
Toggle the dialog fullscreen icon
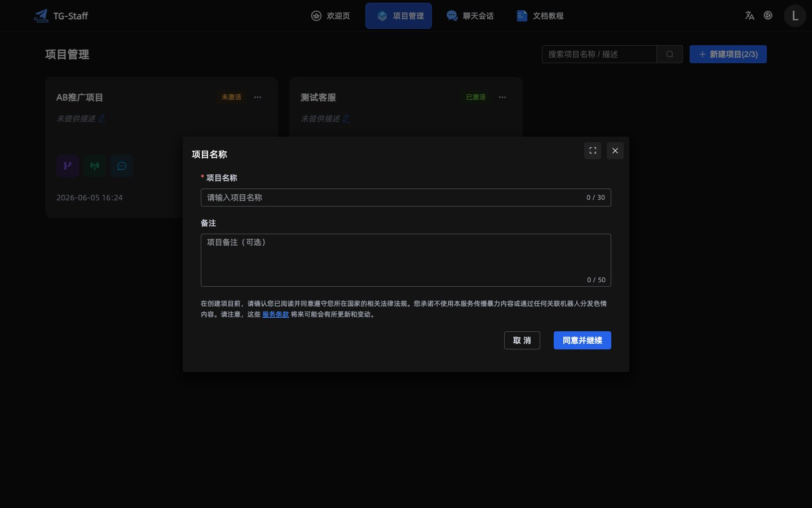tap(593, 151)
